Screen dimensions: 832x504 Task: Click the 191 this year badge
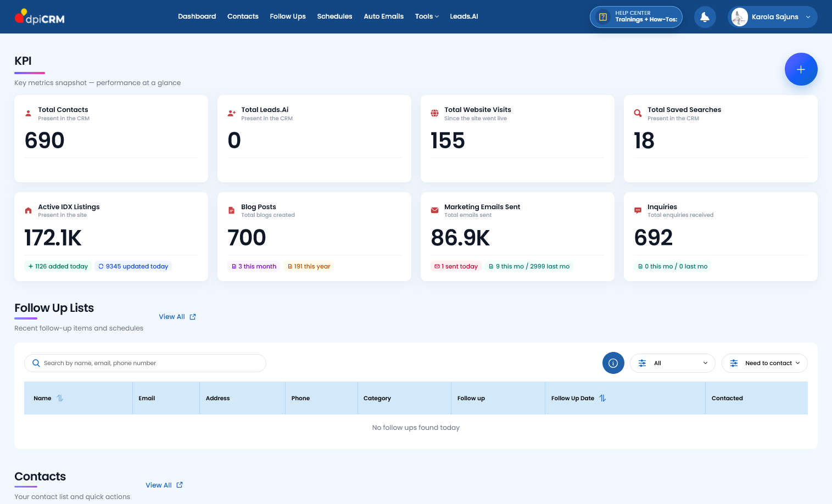pyautogui.click(x=309, y=266)
